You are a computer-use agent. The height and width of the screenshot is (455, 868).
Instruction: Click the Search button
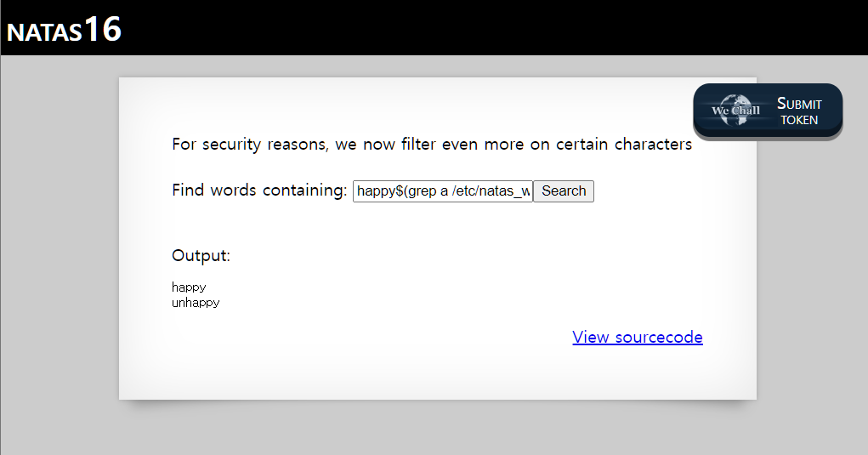564,191
